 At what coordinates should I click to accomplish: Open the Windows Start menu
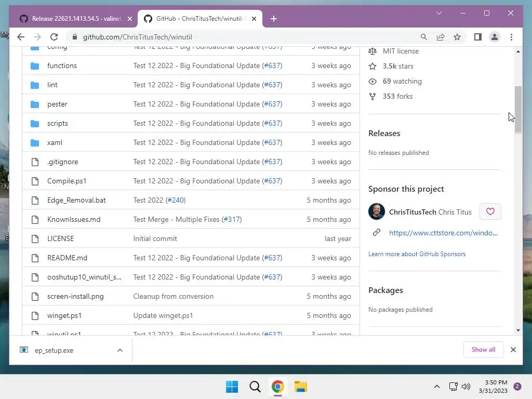[x=232, y=387]
